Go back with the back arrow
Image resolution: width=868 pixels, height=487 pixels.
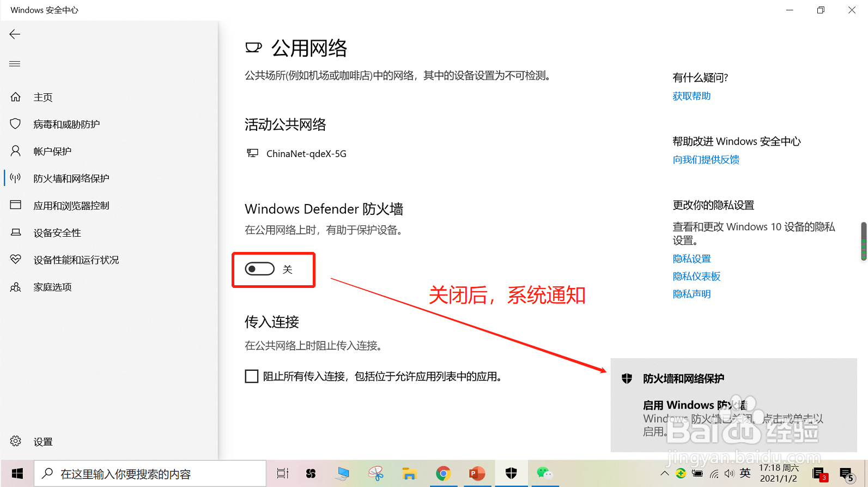click(15, 34)
